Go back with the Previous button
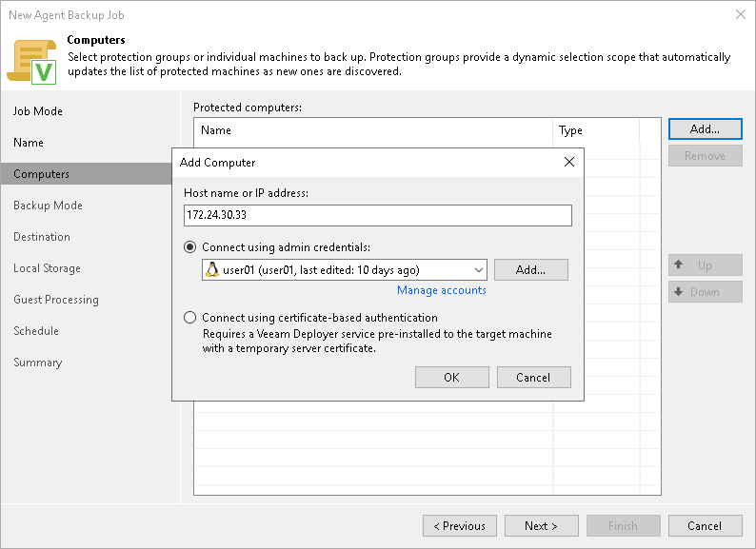This screenshot has width=756, height=549. coord(460,526)
